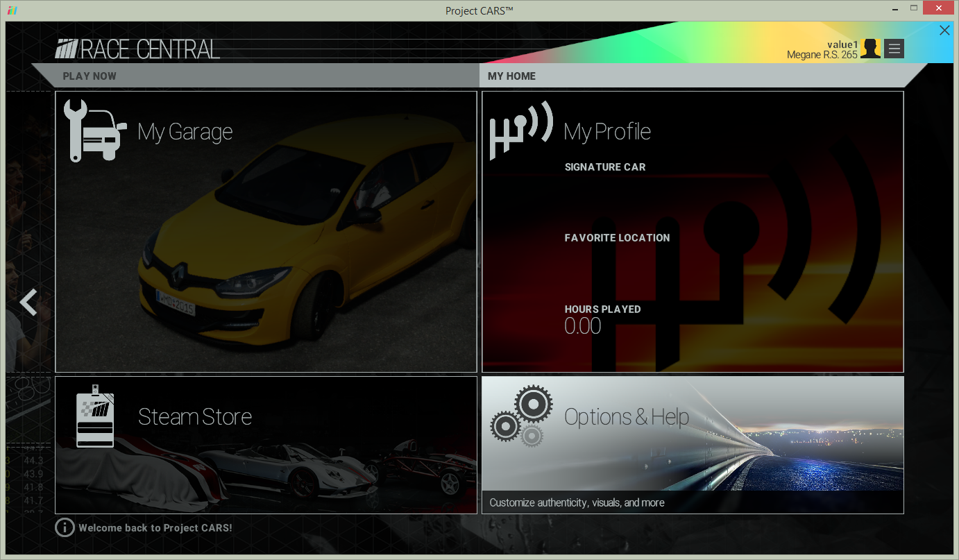Click the info icon beside welcome message
Screen dimensions: 959x560
[64, 527]
